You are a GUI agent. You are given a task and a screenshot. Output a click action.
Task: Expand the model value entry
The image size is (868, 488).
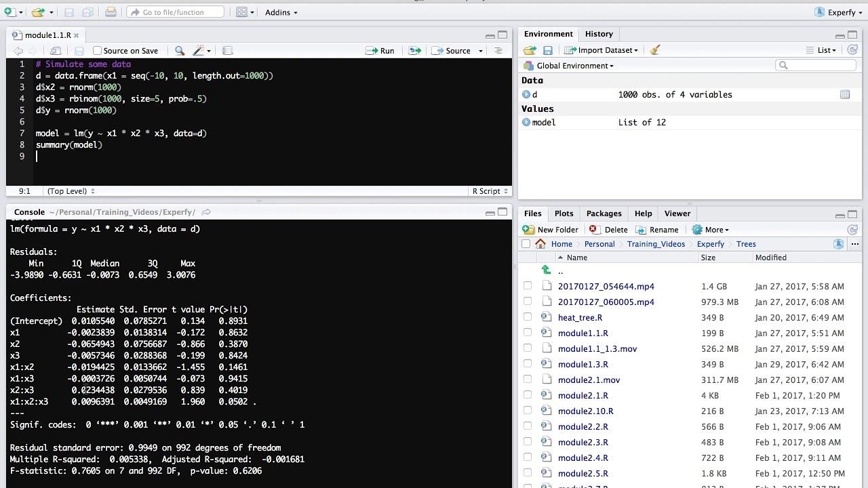coord(526,123)
